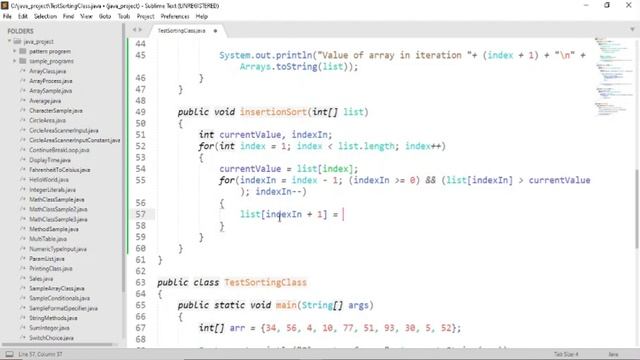This screenshot has height=360, width=640.
Task: Click the file icon beside Average.java
Action: [x=23, y=100]
